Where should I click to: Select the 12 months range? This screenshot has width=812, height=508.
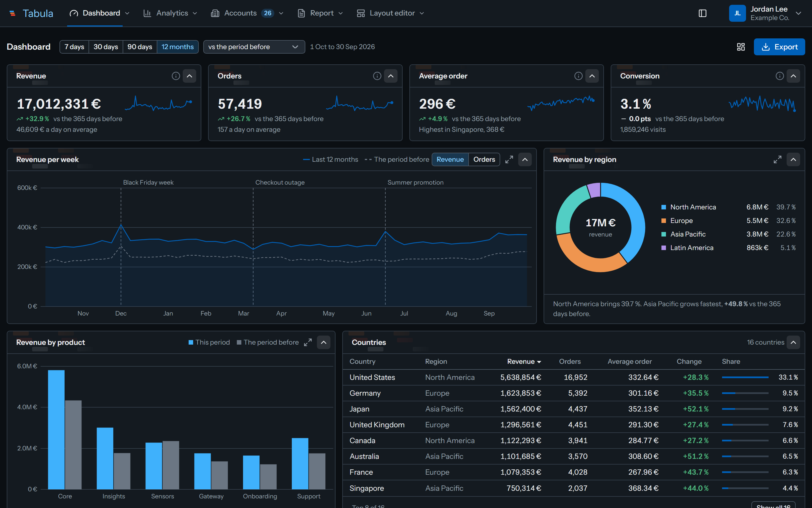178,47
